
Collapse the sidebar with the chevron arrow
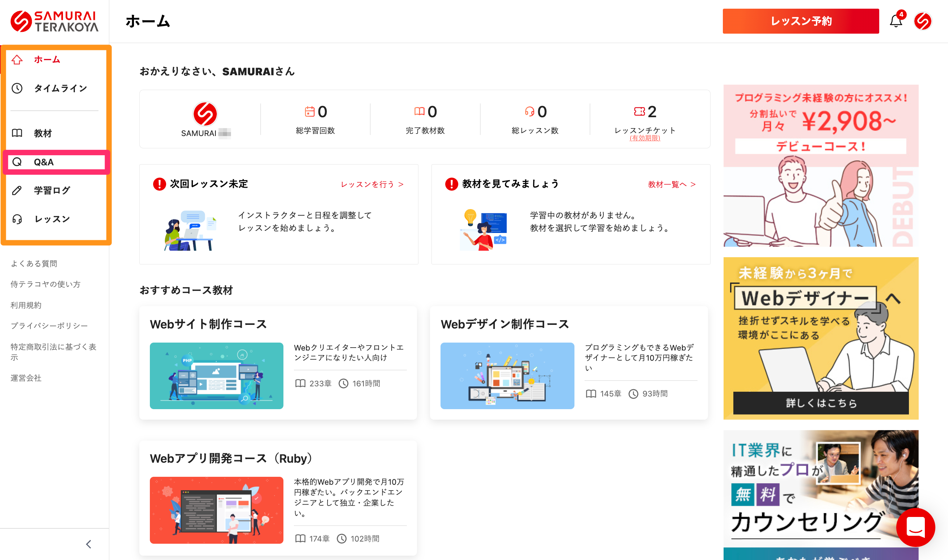[x=89, y=544]
